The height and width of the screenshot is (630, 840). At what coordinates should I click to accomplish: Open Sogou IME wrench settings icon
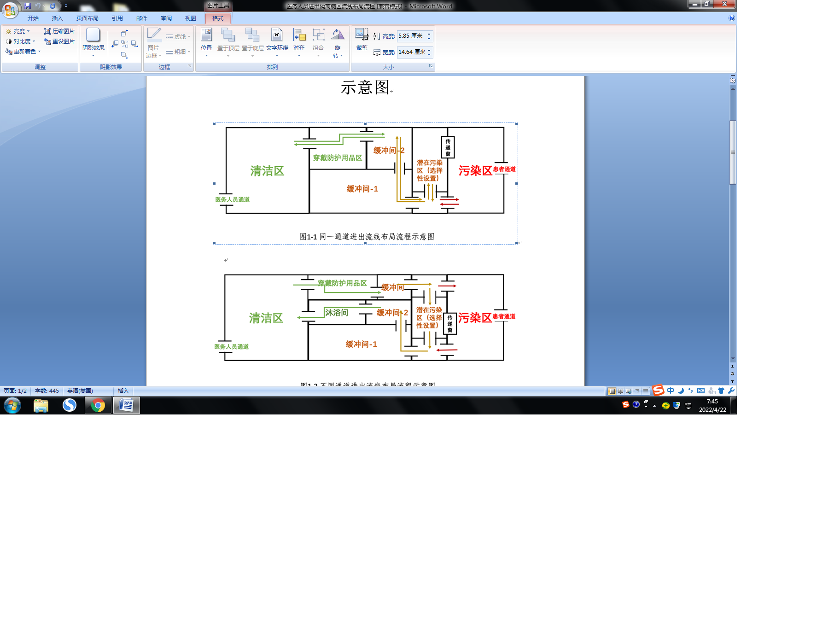pyautogui.click(x=731, y=391)
